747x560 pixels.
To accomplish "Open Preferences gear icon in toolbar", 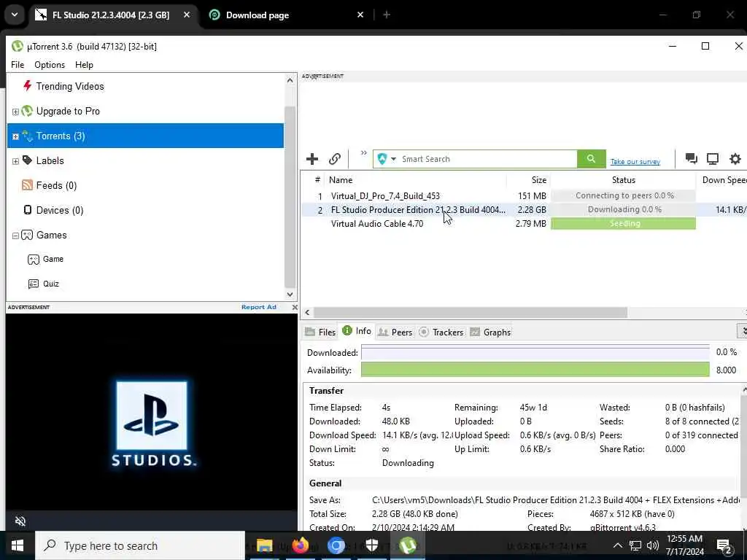I will tap(735, 158).
